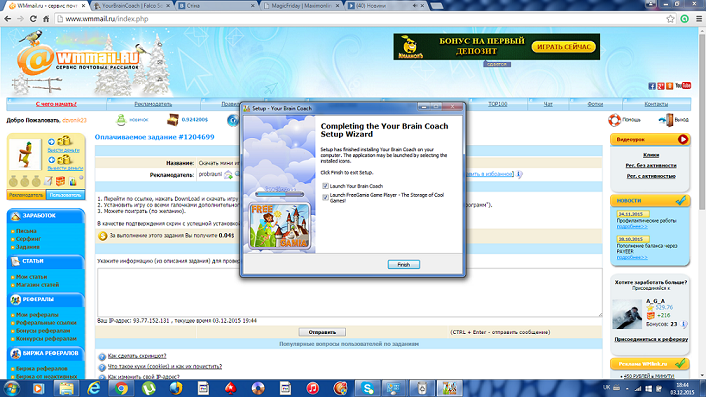Screen dimensions: 706x397
Task: Open the Клики video lesson link
Action: coord(651,155)
